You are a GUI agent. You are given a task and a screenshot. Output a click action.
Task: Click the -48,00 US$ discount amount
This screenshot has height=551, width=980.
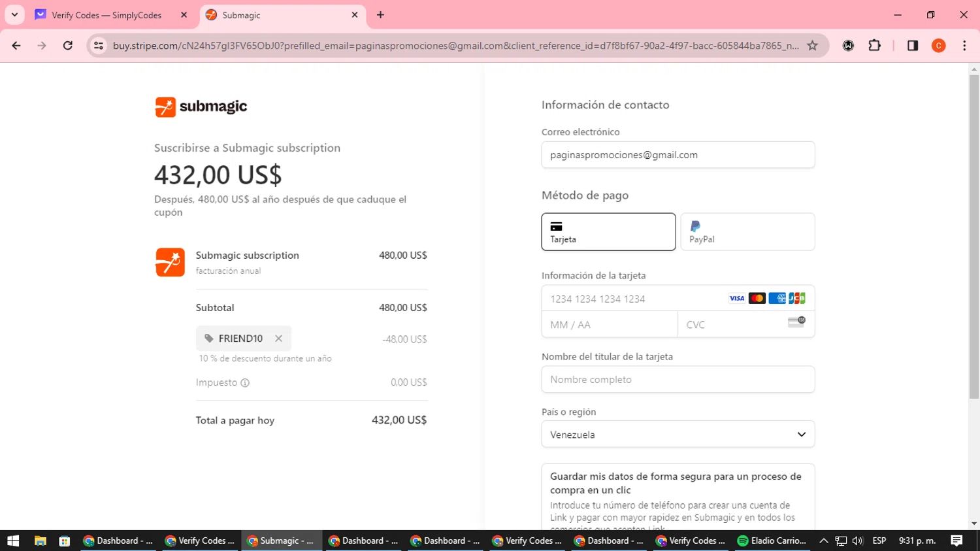coord(404,339)
